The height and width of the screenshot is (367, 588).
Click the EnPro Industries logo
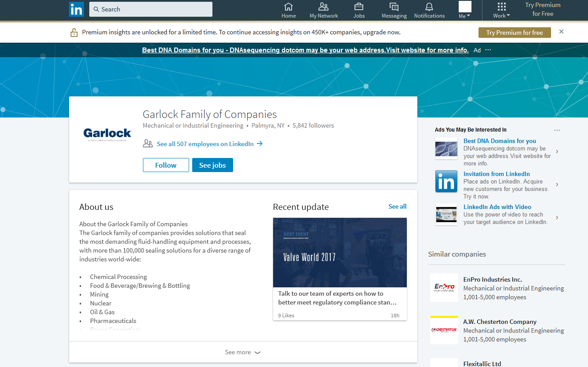(444, 288)
